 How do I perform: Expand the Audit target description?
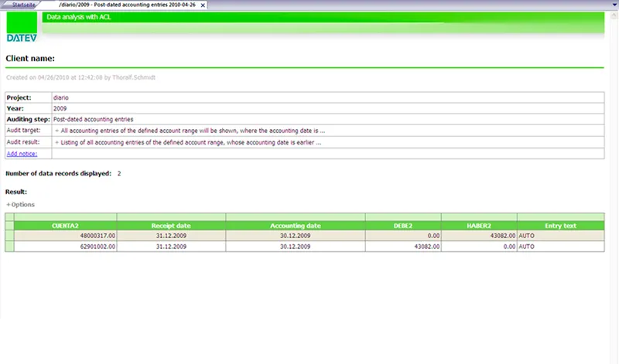tap(56, 131)
